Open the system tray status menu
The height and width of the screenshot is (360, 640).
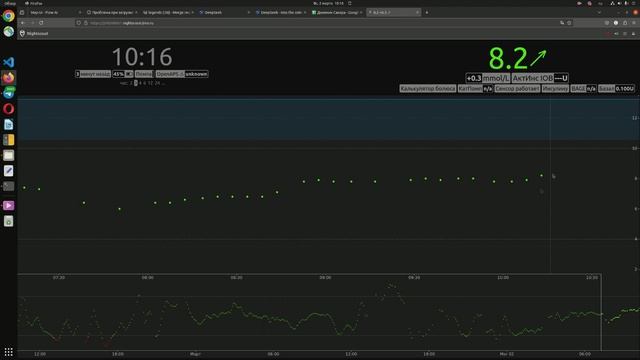coord(622,3)
